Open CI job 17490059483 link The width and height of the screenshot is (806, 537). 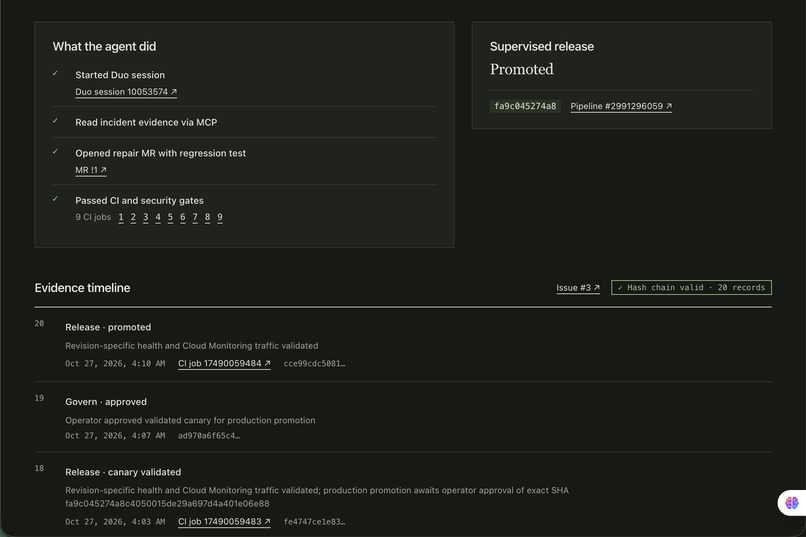tap(224, 522)
